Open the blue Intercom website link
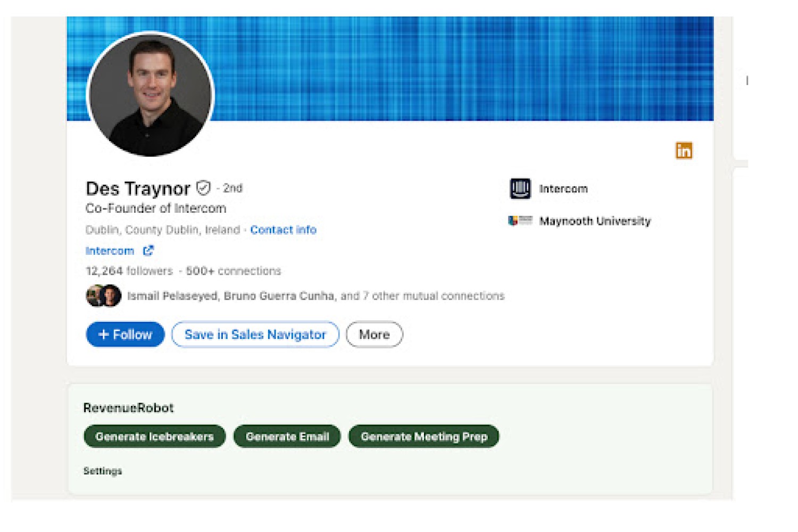Screen dimensions: 798x532 (110, 251)
